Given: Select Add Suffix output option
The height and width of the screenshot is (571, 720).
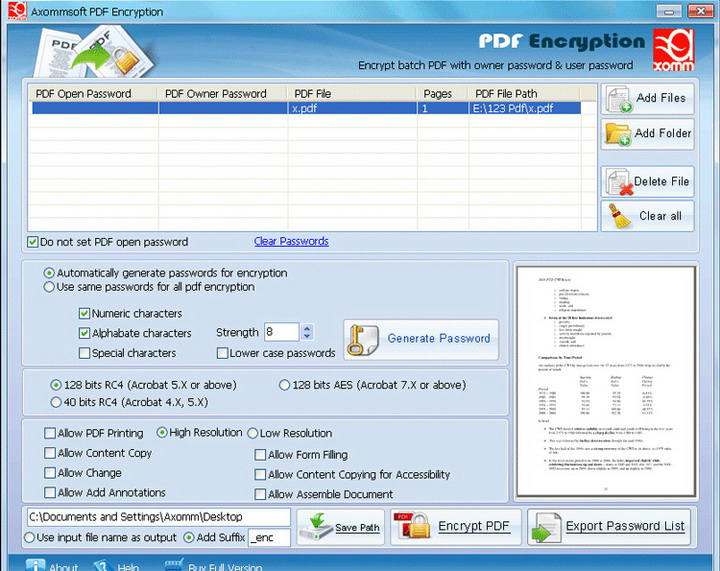Looking at the screenshot, I should click(189, 537).
